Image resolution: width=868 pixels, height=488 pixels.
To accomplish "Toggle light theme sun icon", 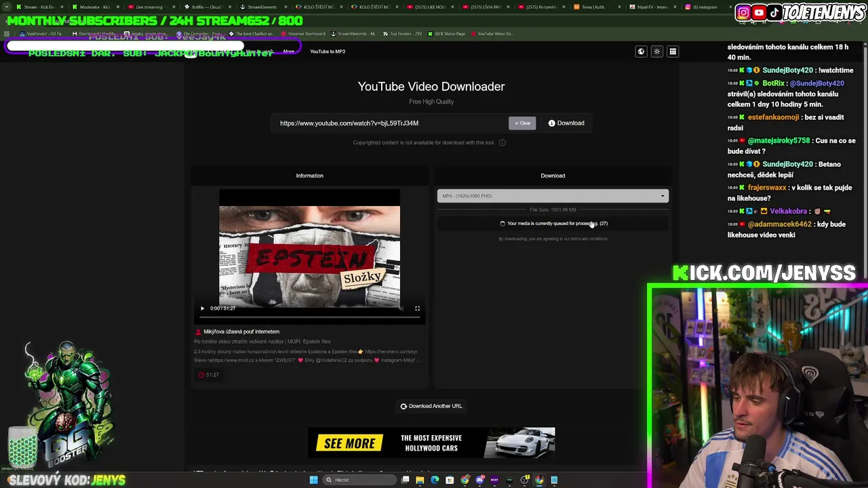I will (x=656, y=52).
